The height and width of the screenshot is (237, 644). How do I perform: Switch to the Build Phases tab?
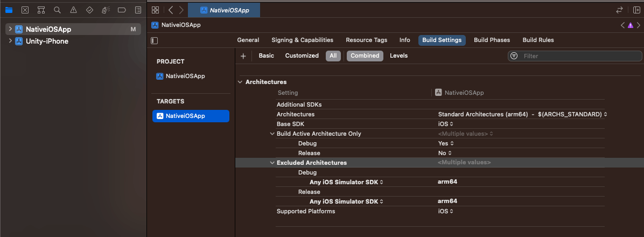pyautogui.click(x=492, y=40)
